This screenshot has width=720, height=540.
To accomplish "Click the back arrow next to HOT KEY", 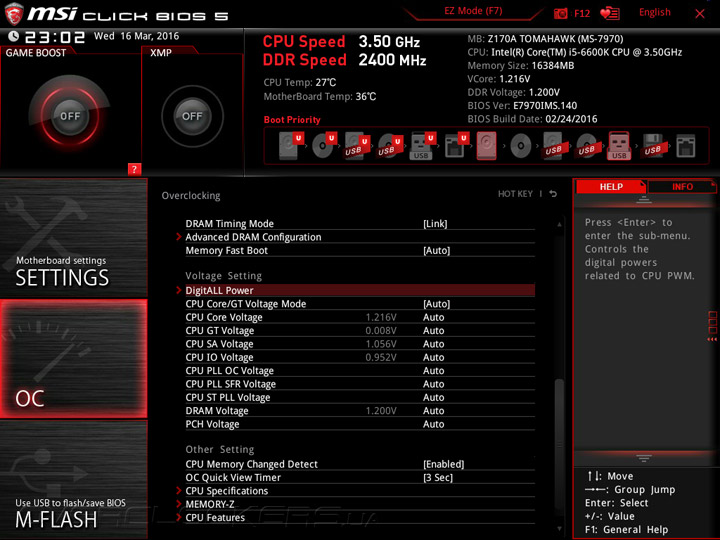I will tap(553, 194).
